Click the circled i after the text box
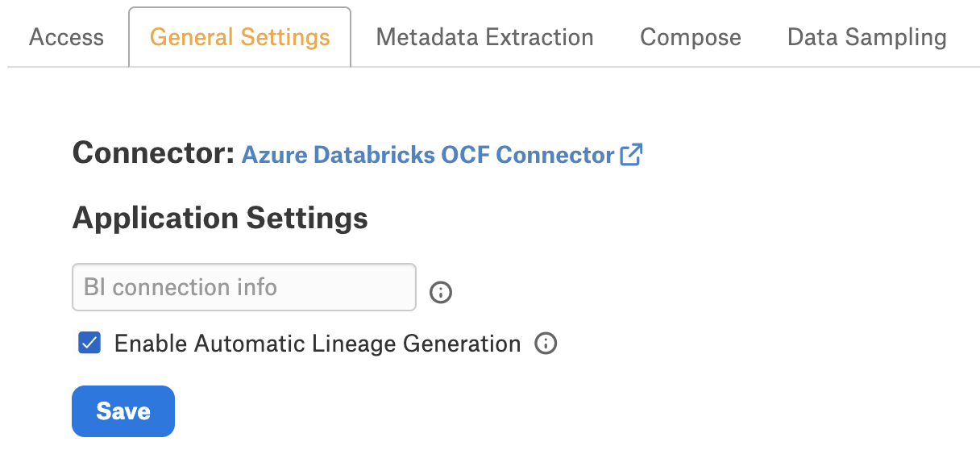The height and width of the screenshot is (471, 980). coord(441,292)
